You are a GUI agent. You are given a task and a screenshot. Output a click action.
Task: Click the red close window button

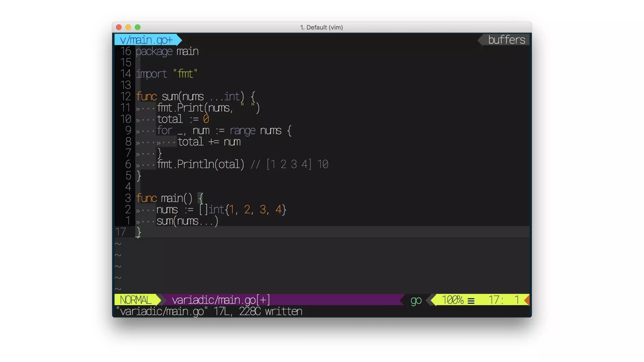pos(119,27)
